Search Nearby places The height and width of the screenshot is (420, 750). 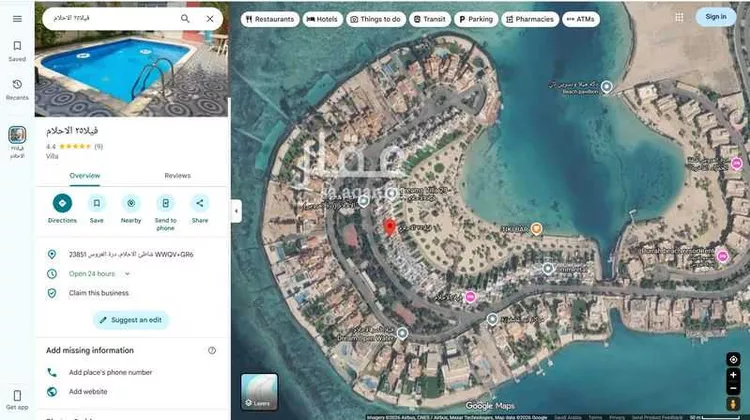(131, 209)
